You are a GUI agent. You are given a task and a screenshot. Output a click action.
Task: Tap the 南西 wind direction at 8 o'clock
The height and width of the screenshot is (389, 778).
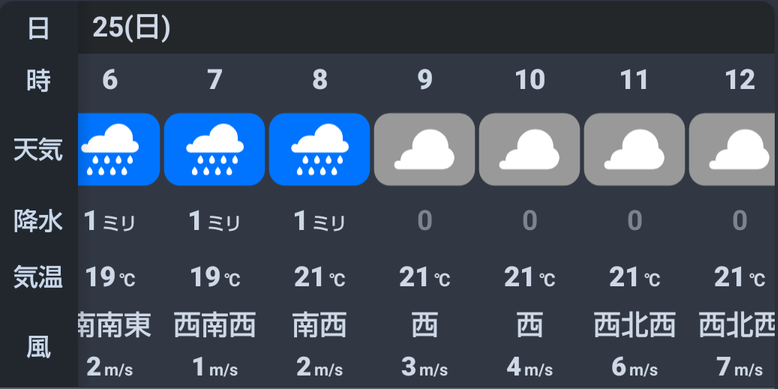[x=320, y=325]
